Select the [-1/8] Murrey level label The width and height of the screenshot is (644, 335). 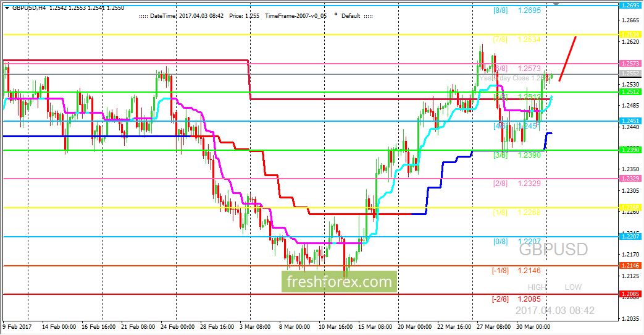pos(500,271)
